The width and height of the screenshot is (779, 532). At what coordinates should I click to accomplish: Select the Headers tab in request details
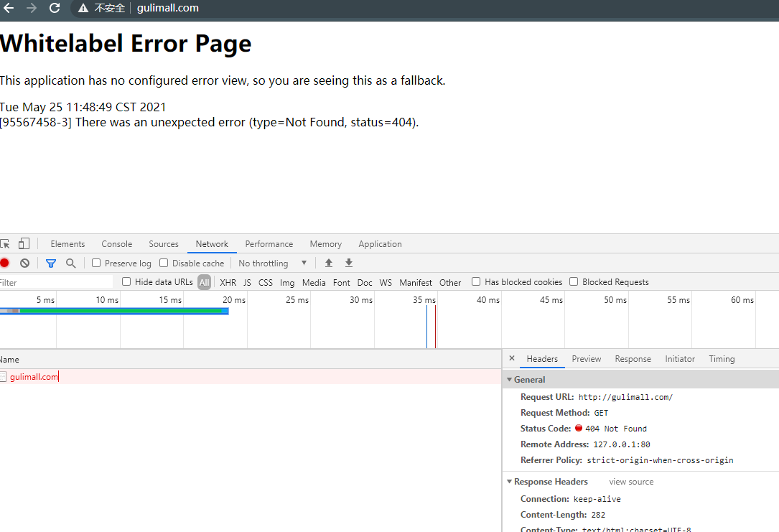pyautogui.click(x=542, y=359)
